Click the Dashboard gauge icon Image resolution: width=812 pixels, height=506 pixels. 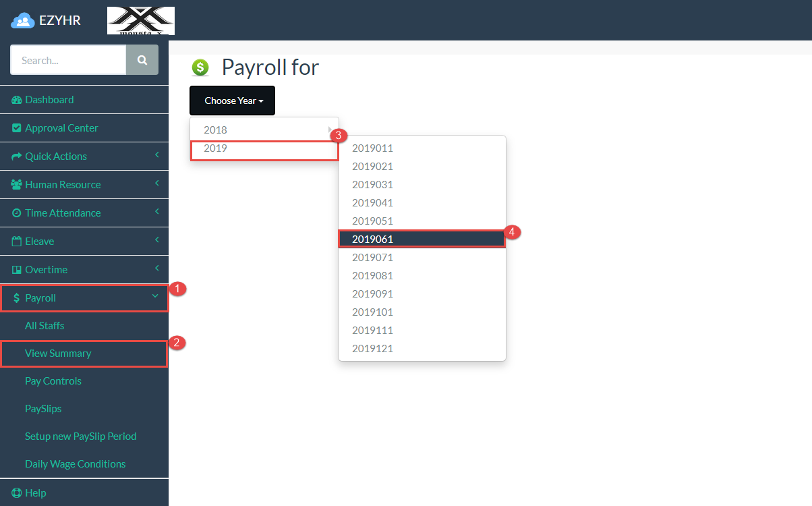(x=17, y=100)
